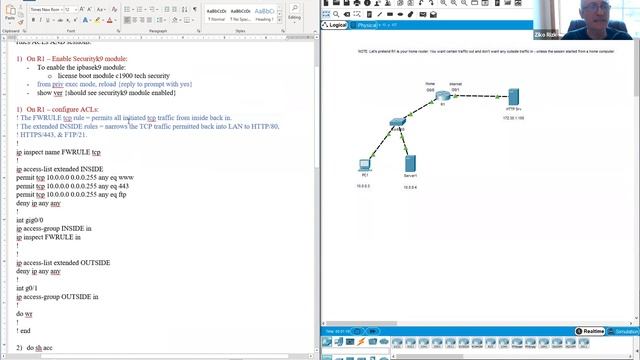The height and width of the screenshot is (360, 640).
Task: Open the Physical workspace tab
Action: click(367, 25)
